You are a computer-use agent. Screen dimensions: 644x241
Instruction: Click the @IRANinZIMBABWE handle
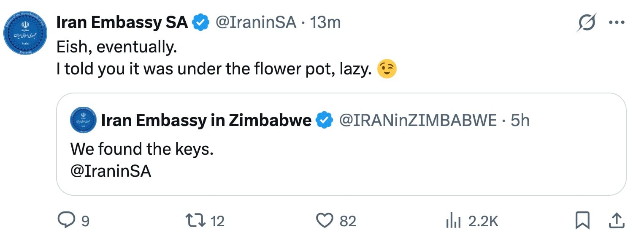point(418,121)
